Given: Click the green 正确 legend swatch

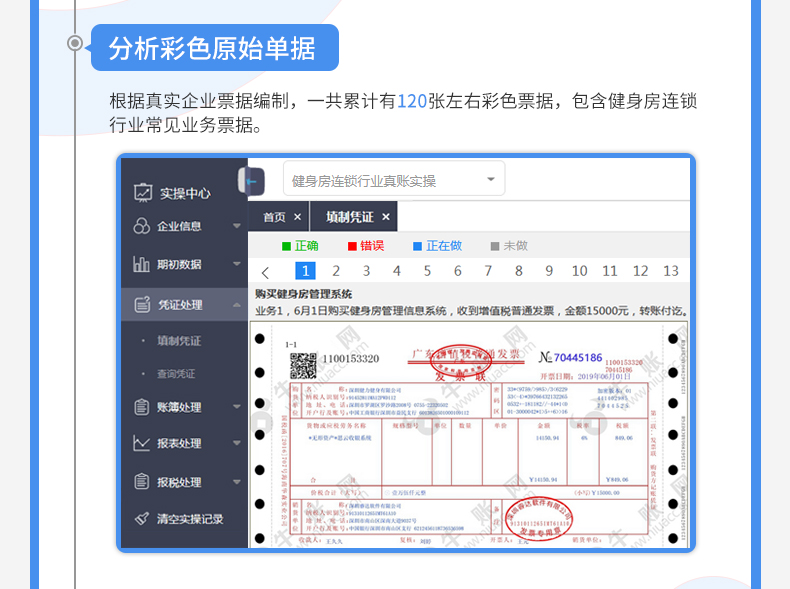Looking at the screenshot, I should (286, 246).
